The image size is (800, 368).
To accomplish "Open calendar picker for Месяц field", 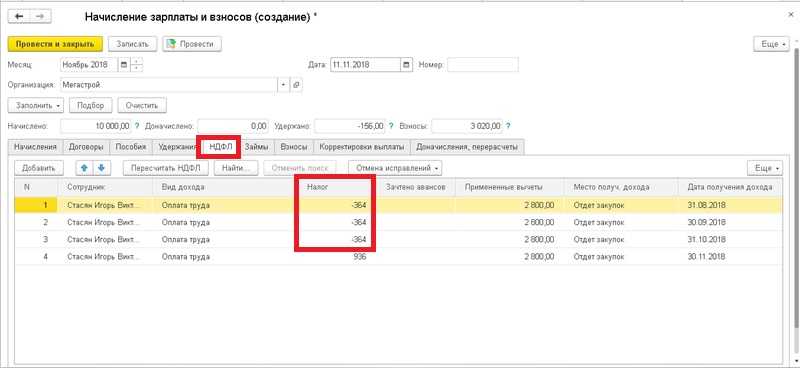I will pyautogui.click(x=124, y=65).
